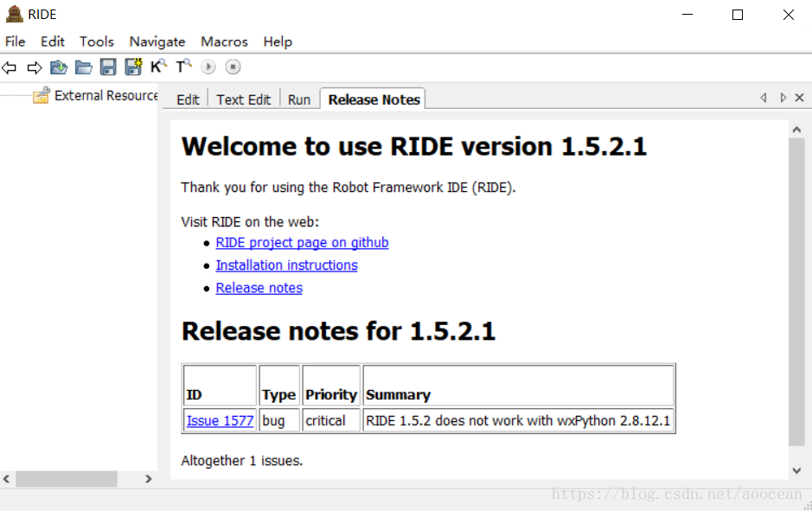
Task: Select the Release Notes tab
Action: click(374, 99)
